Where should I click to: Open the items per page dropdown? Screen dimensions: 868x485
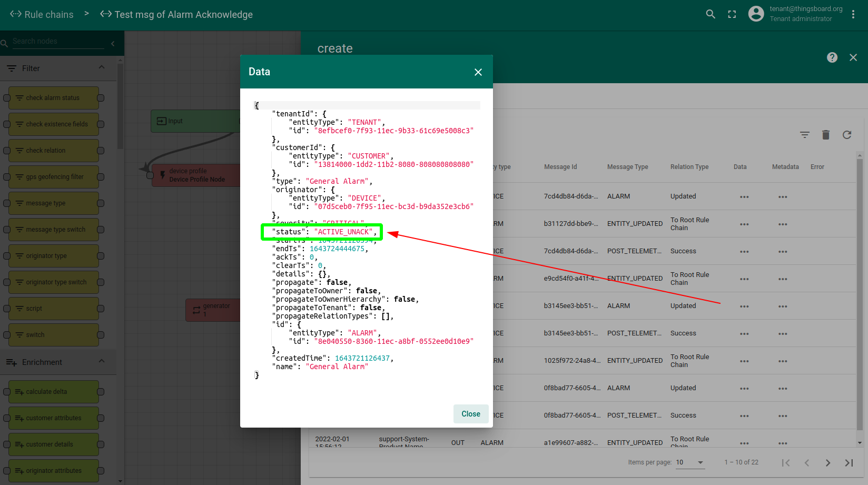[690, 462]
